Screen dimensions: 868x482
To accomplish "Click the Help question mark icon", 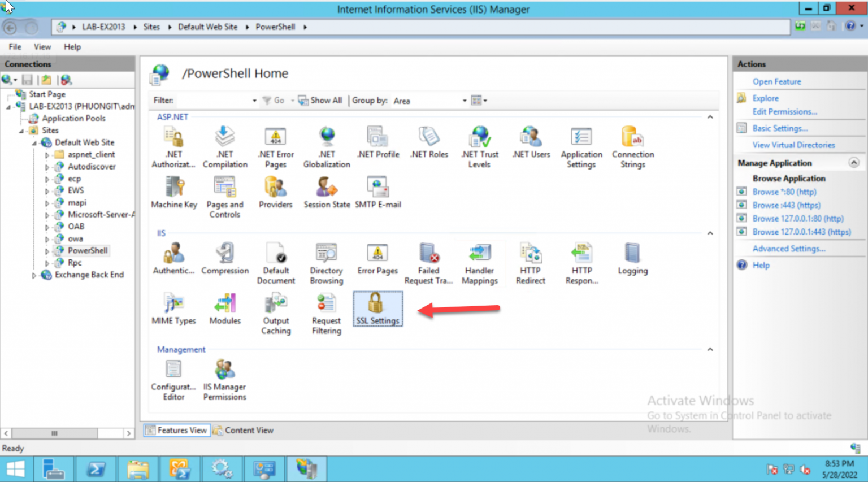I will pos(847,26).
